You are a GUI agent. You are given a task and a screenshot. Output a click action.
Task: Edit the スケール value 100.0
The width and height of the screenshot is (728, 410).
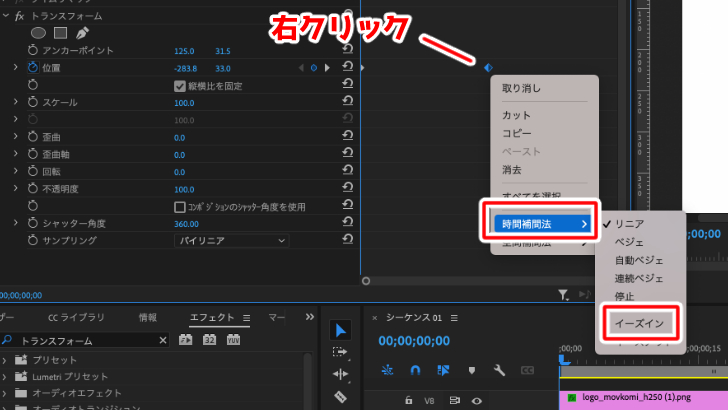pyautogui.click(x=184, y=103)
